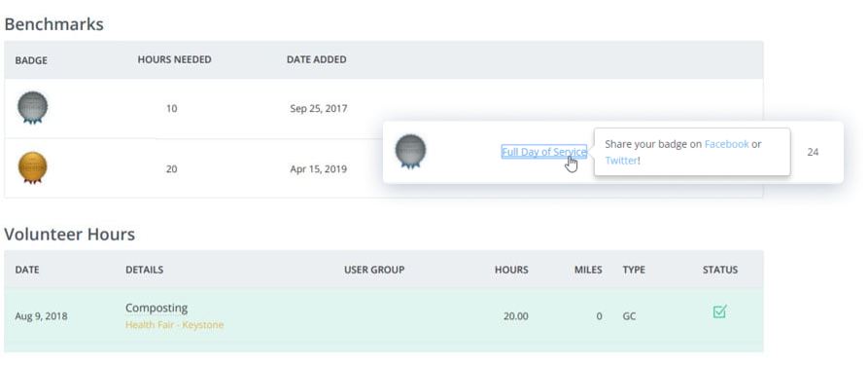Click the value 24 in the popup card
This screenshot has width=868, height=365.
click(x=813, y=152)
